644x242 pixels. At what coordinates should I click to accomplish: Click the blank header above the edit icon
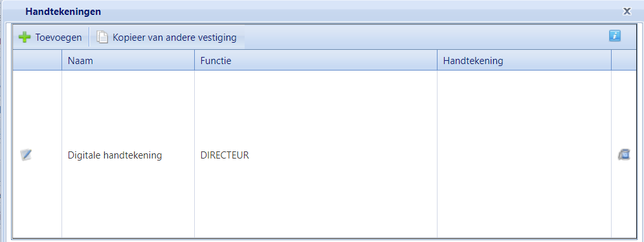pyautogui.click(x=38, y=61)
